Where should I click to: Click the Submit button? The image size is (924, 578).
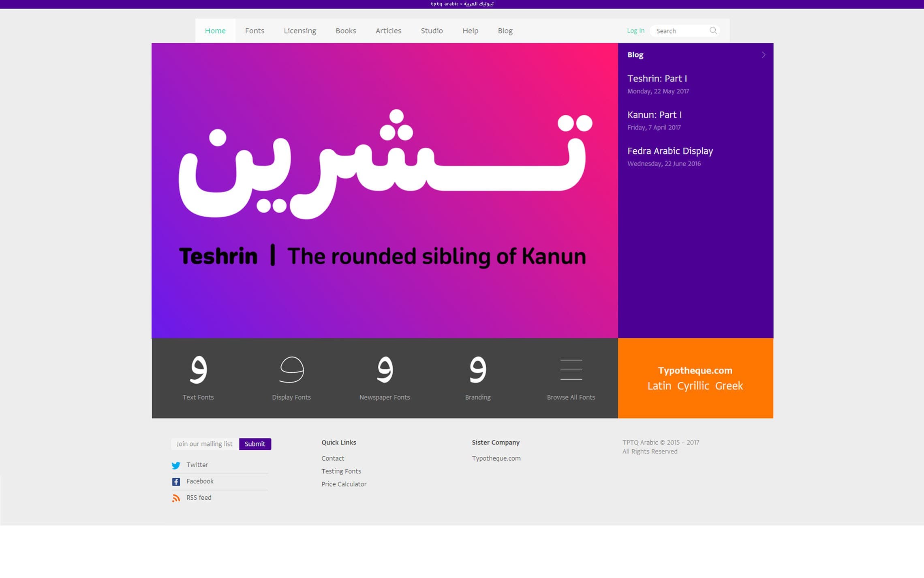coord(255,444)
